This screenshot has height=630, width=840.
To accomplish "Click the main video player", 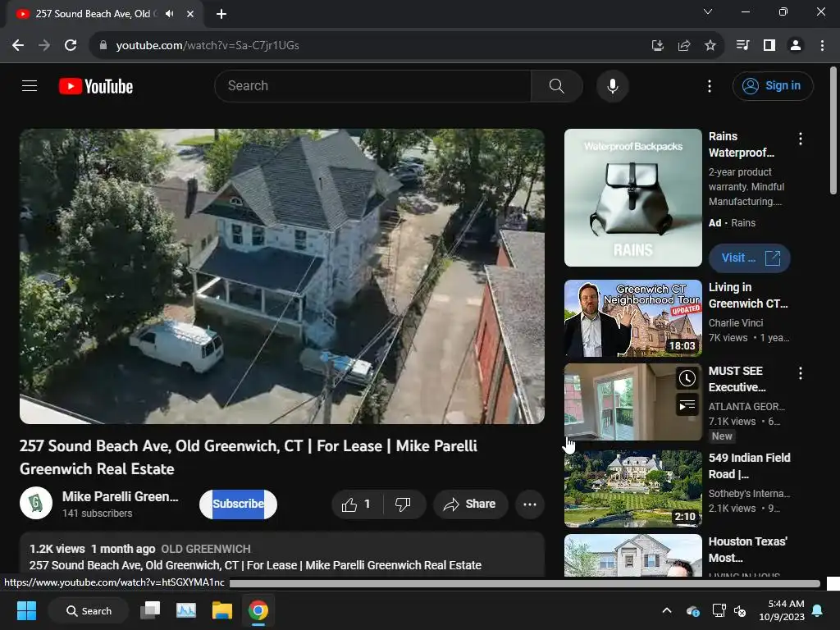I will (282, 276).
